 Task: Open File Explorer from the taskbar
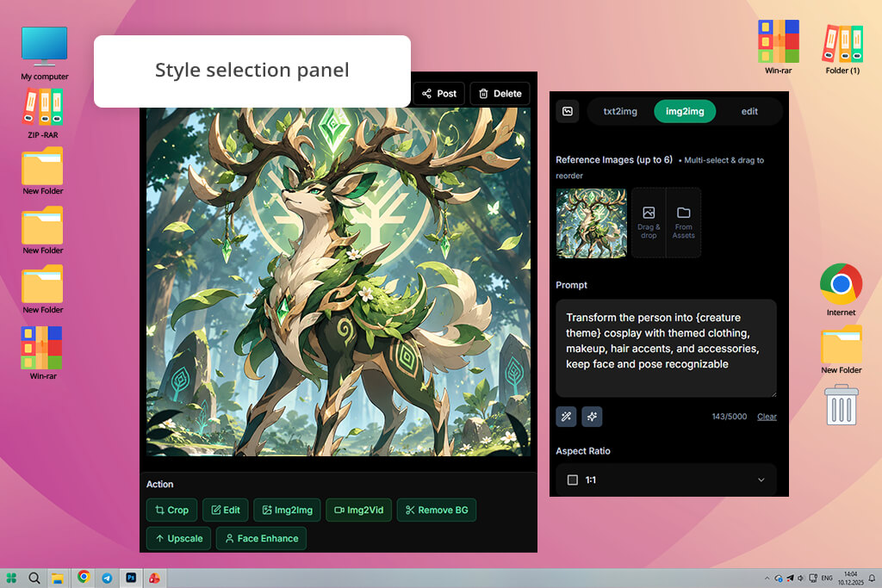(58, 578)
